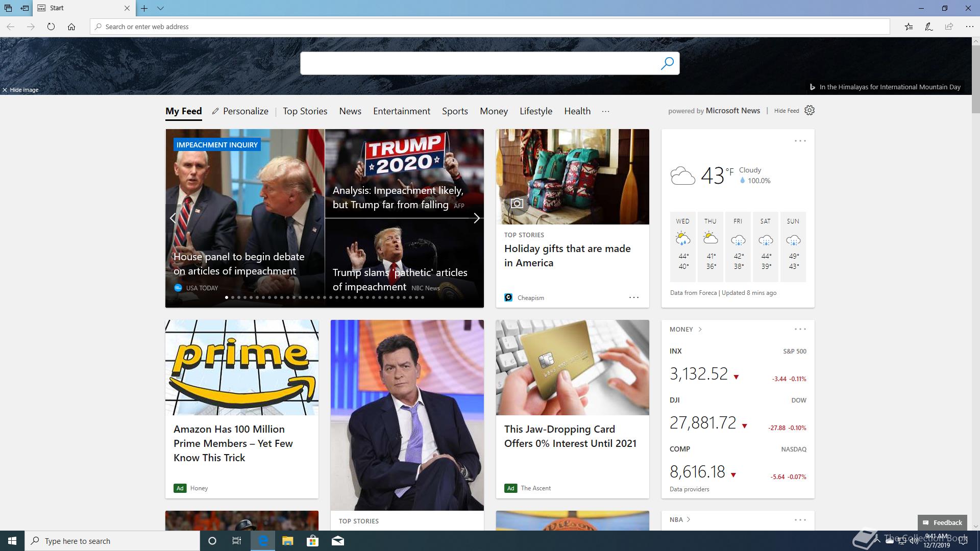
Task: Click the Add notes pen icon
Action: click(929, 27)
